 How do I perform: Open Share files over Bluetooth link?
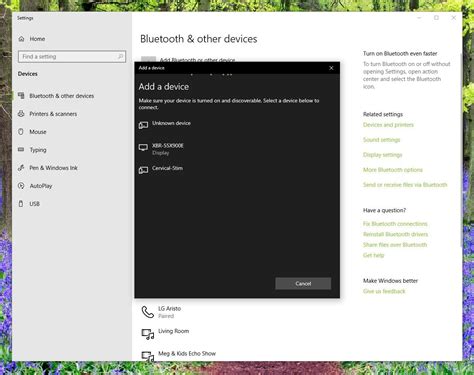coord(395,245)
